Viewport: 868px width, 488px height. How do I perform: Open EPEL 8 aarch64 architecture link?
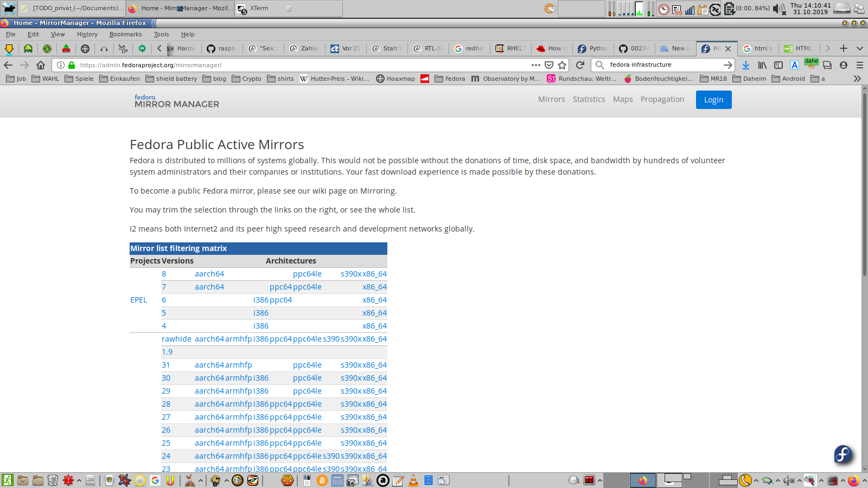tap(209, 274)
